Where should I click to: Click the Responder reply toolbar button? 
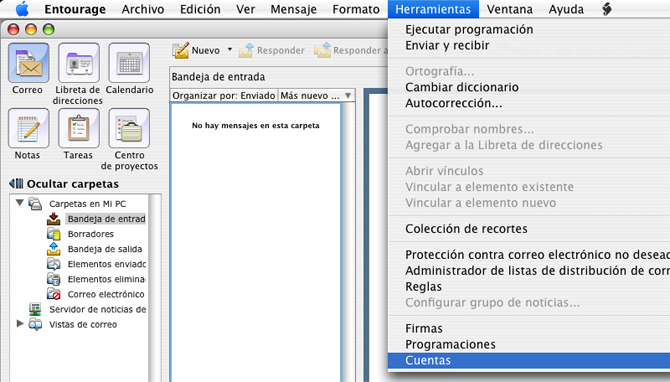pos(272,50)
